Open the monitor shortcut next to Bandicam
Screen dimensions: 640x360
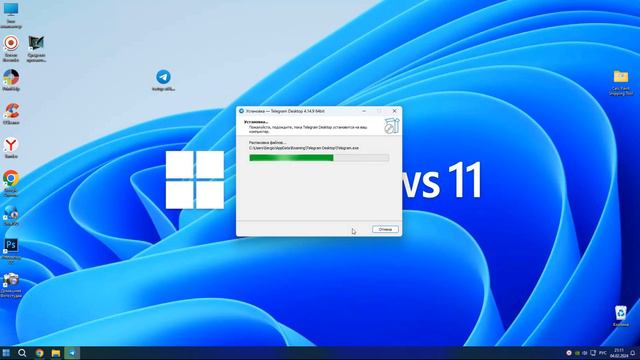36,48
